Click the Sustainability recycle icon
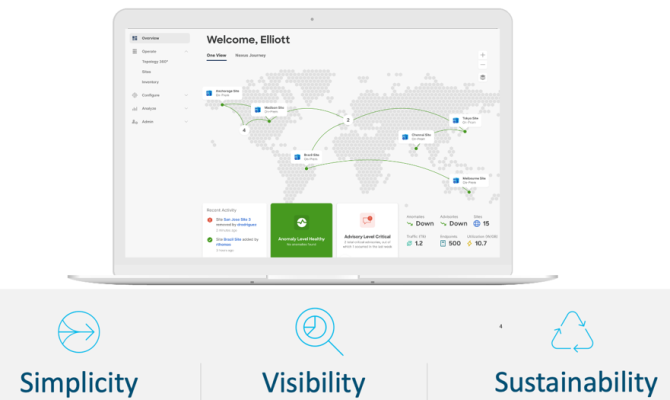Viewport: 670px width, 400px height. (x=573, y=331)
